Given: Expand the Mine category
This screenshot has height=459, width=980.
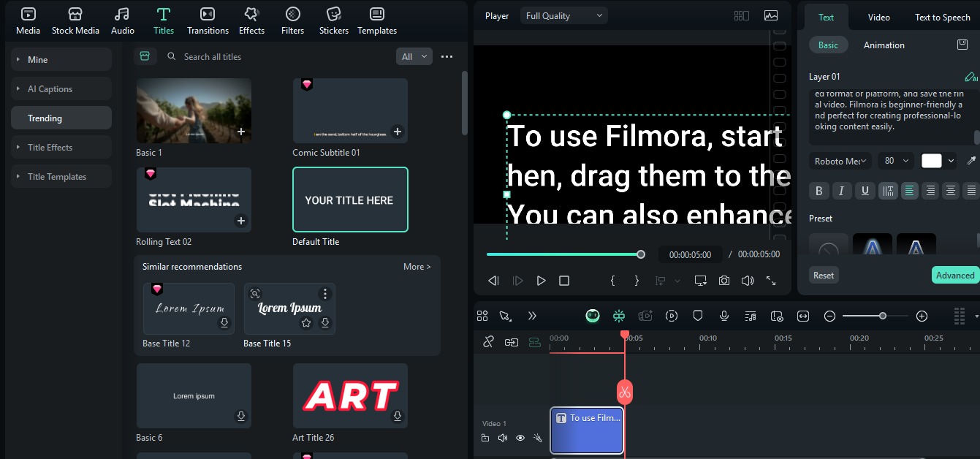Looking at the screenshot, I should coord(61,60).
